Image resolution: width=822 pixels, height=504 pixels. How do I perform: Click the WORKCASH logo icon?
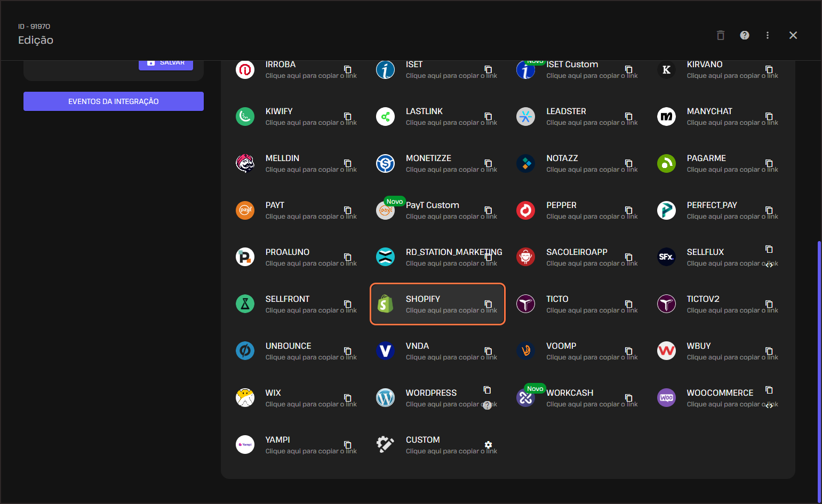[525, 398]
